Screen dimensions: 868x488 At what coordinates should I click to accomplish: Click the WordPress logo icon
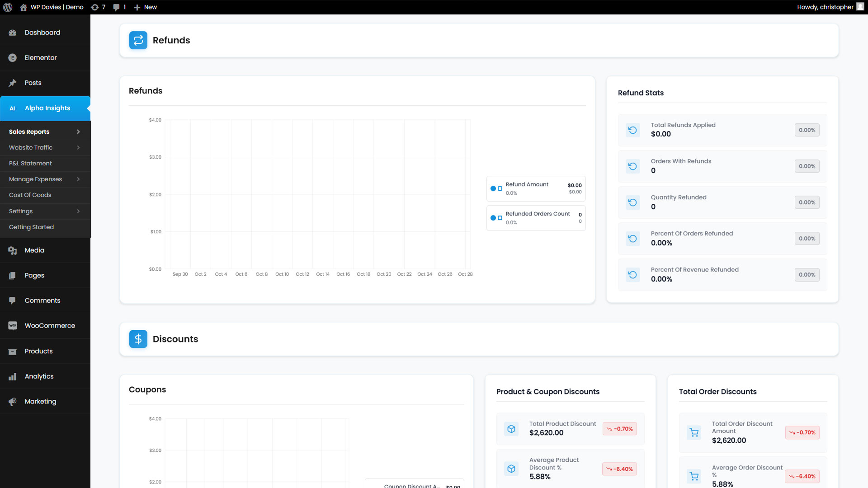pos(8,7)
